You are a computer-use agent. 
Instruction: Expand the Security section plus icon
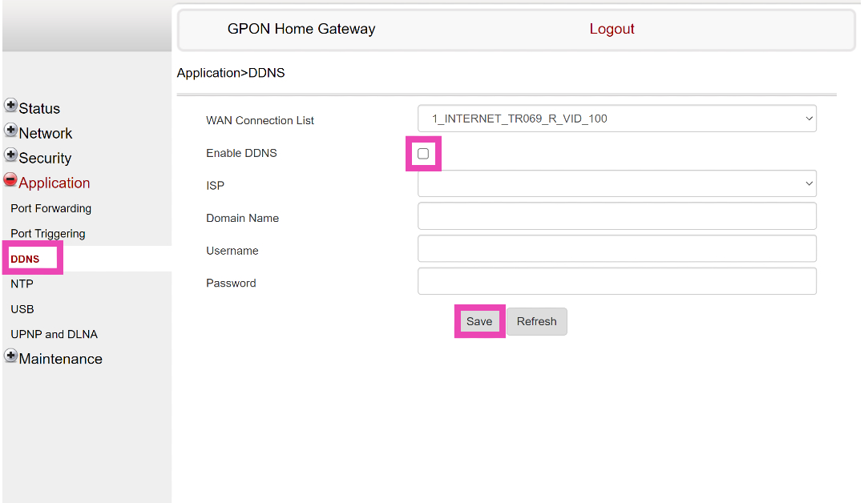[x=10, y=155]
